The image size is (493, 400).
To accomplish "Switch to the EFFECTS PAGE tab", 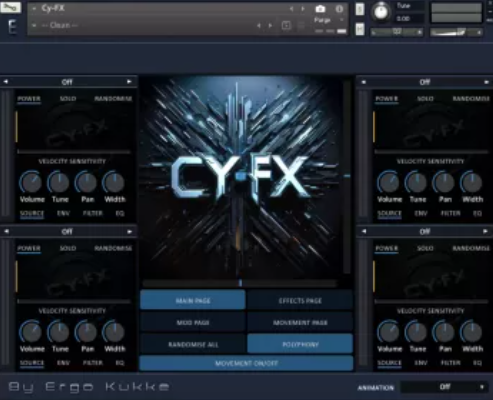I will [x=300, y=301].
